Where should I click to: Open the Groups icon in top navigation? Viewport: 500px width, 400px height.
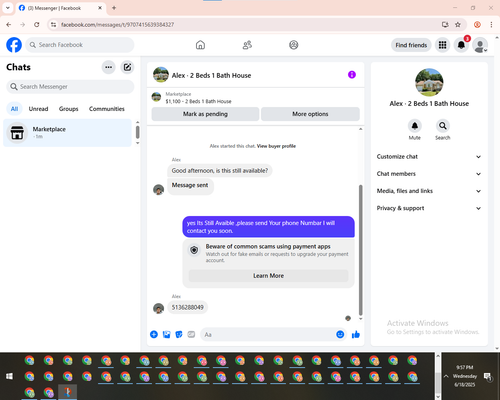click(x=294, y=45)
